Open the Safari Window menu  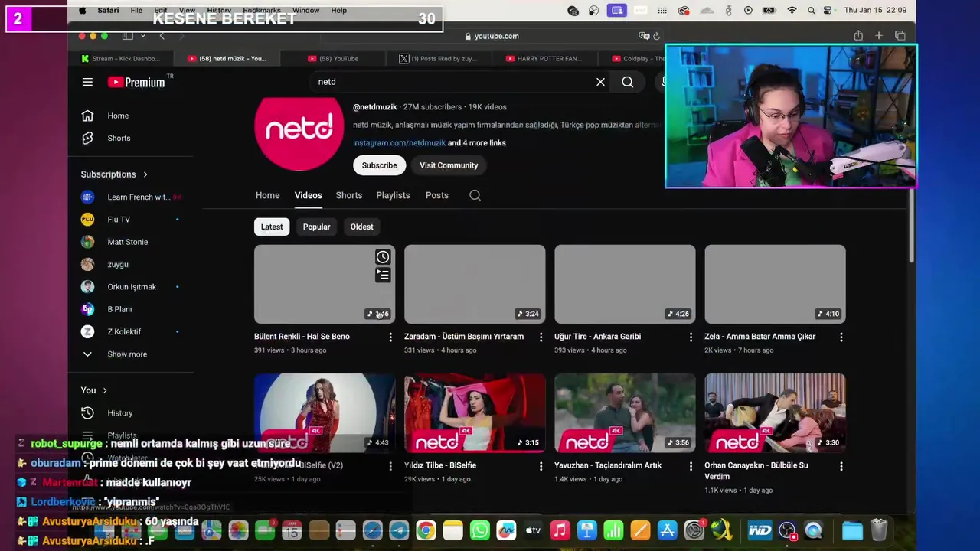point(305,11)
